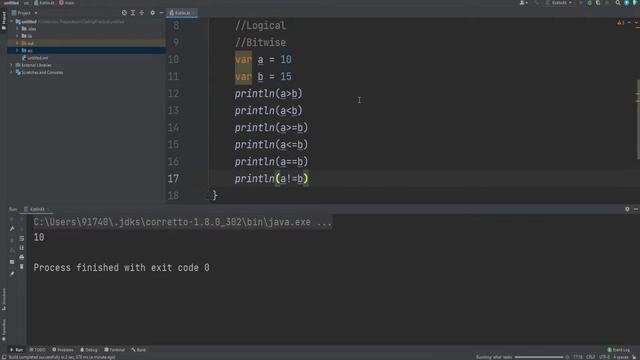The image size is (640, 360).
Task: Click the green Debug bug icon in toolbar
Action: click(x=589, y=3)
